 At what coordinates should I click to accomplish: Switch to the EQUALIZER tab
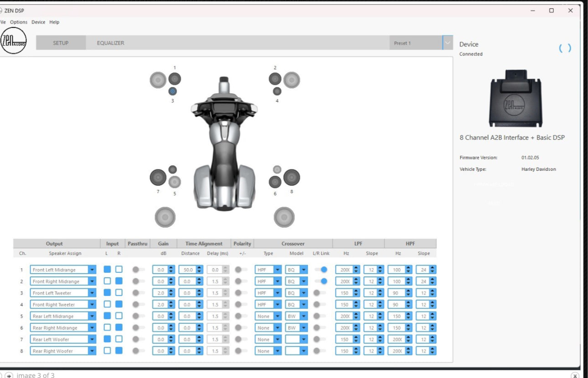pyautogui.click(x=110, y=43)
